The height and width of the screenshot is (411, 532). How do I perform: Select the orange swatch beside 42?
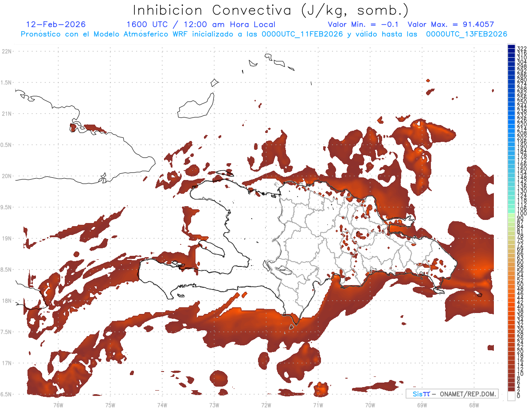point(511,301)
